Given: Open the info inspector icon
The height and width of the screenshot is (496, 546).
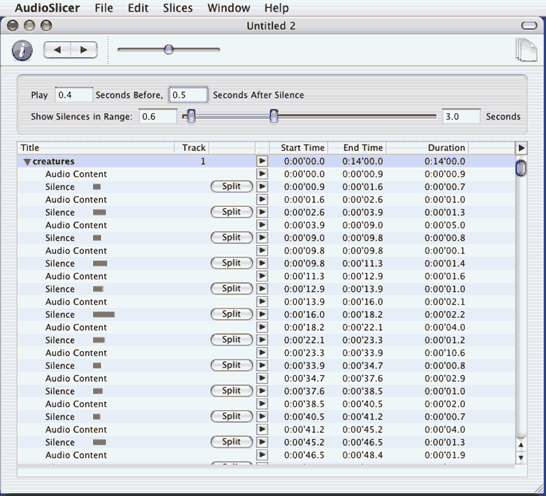Looking at the screenshot, I should tap(22, 50).
